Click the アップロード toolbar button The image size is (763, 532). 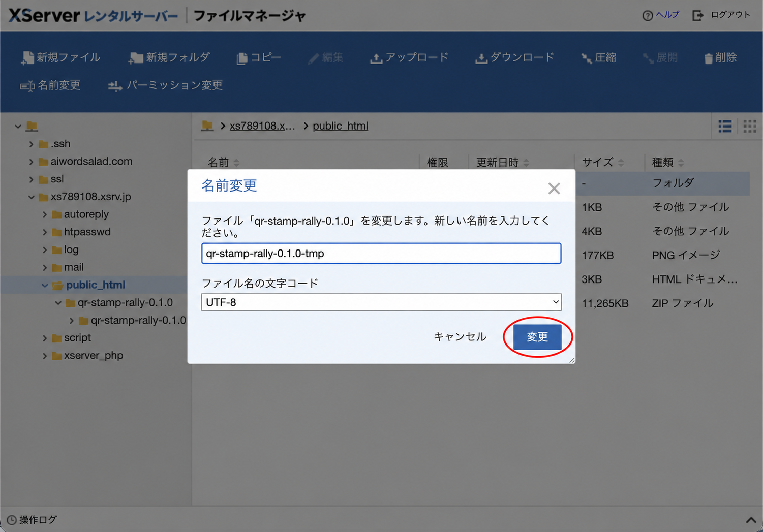pos(409,57)
